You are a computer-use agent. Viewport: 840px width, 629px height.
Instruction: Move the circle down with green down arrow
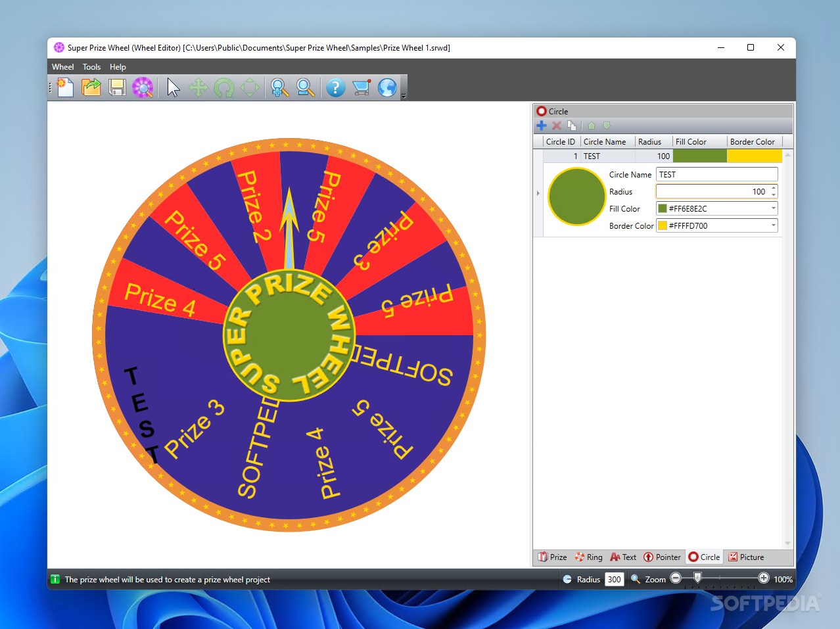coord(607,126)
